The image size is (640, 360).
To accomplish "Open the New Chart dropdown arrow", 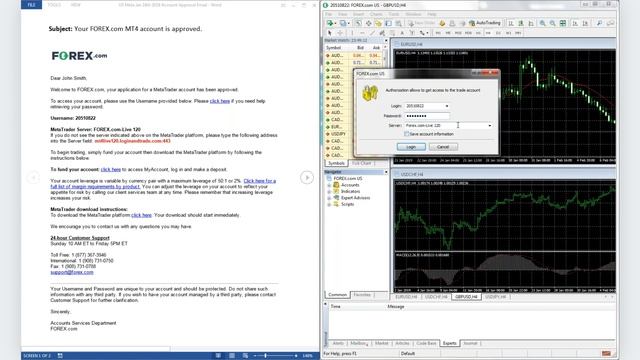I will (335, 24).
